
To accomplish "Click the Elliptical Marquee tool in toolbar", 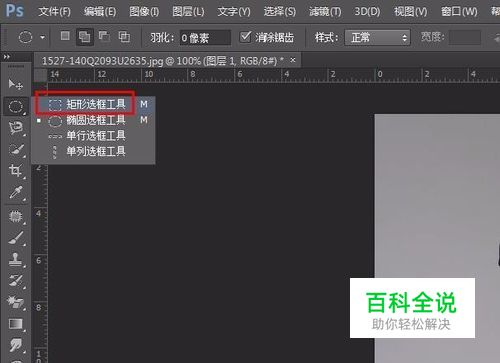I will [x=15, y=106].
